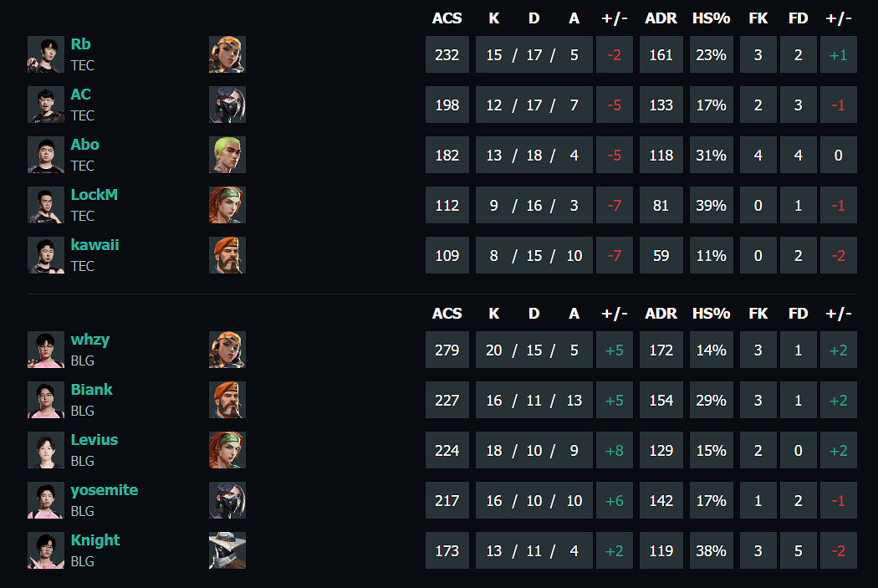Click yosemite's Viper agent icon
Screen dimensions: 878x588
(227, 500)
